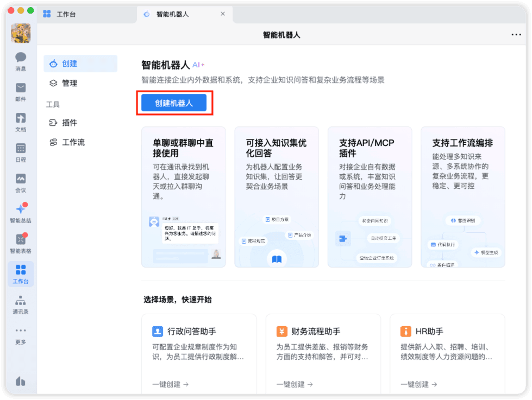Viewport: 532px width, 400px height.
Task: Click the 项目方案 chip in knowledge card
Action: (x=277, y=220)
